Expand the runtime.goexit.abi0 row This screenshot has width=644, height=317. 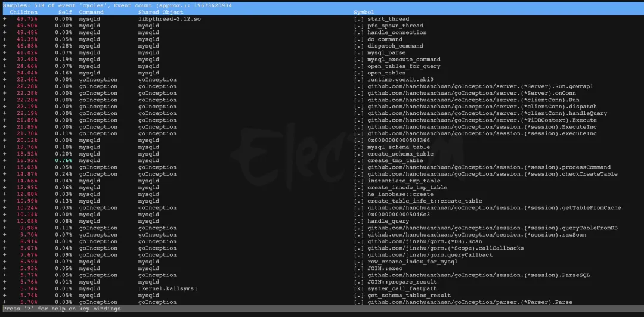coord(5,79)
